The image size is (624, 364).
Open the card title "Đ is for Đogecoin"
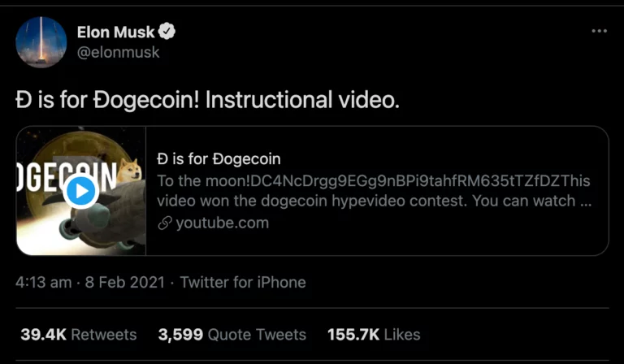click(219, 158)
